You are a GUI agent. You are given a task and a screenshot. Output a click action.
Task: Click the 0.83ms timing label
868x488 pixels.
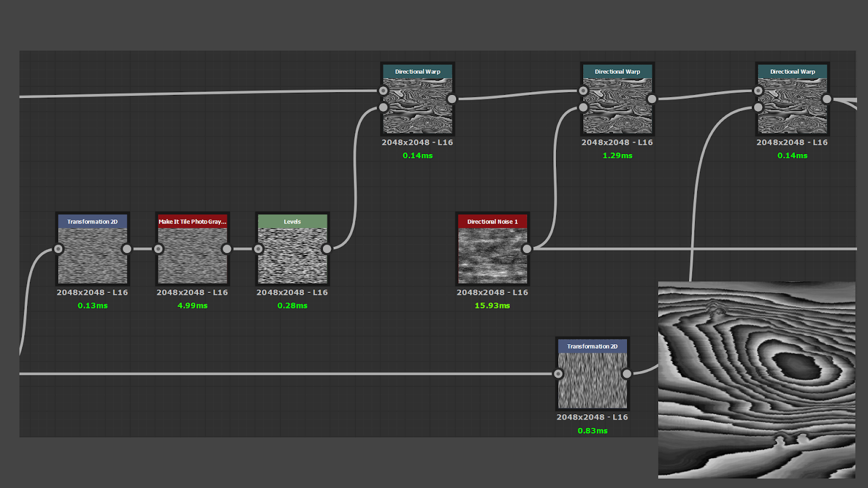(592, 431)
